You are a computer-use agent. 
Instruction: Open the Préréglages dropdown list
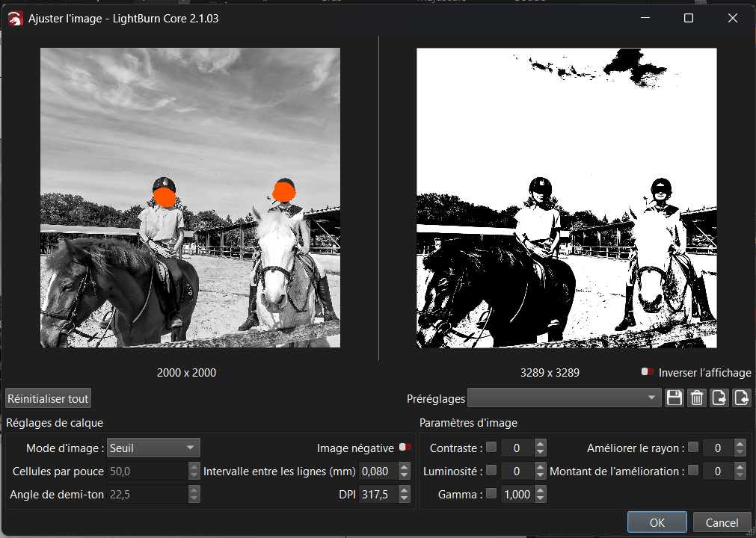pyautogui.click(x=564, y=398)
